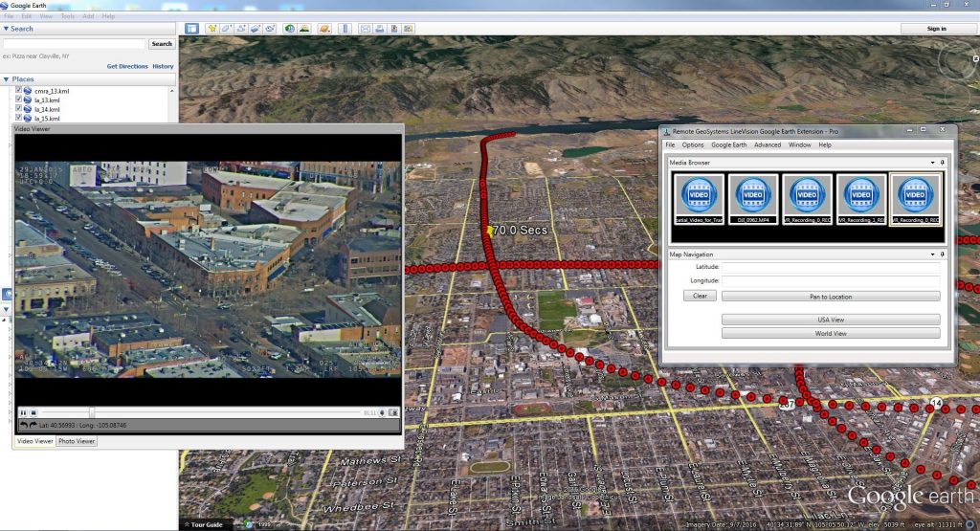The image size is (980, 531).
Task: Click the Email toolbar icon
Action: click(366, 29)
